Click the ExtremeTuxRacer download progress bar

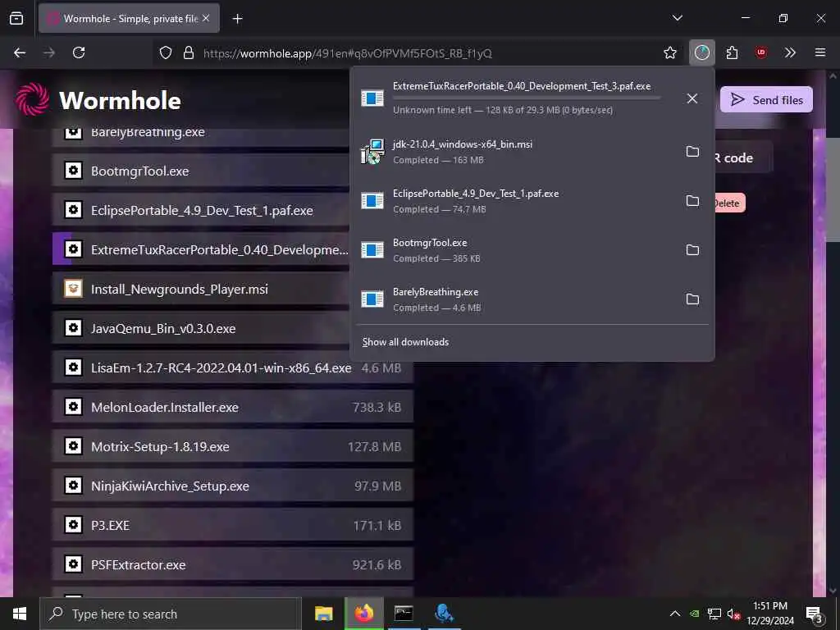click(x=527, y=98)
